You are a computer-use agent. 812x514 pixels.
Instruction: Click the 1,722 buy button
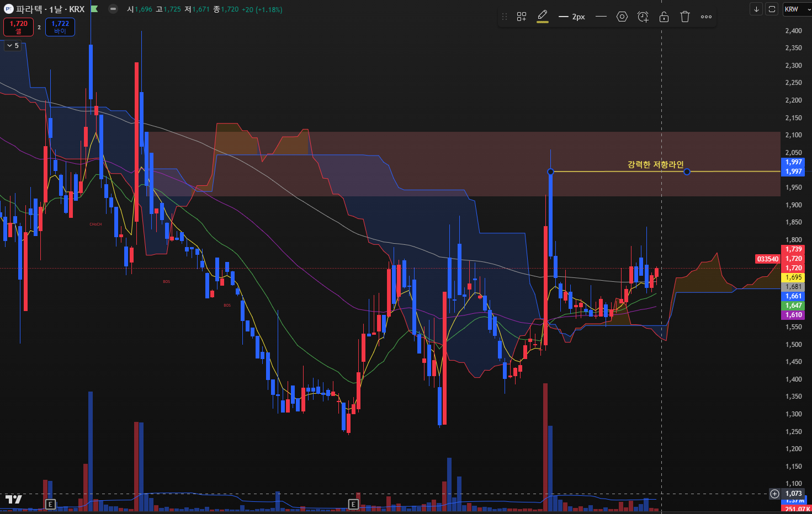(60, 27)
